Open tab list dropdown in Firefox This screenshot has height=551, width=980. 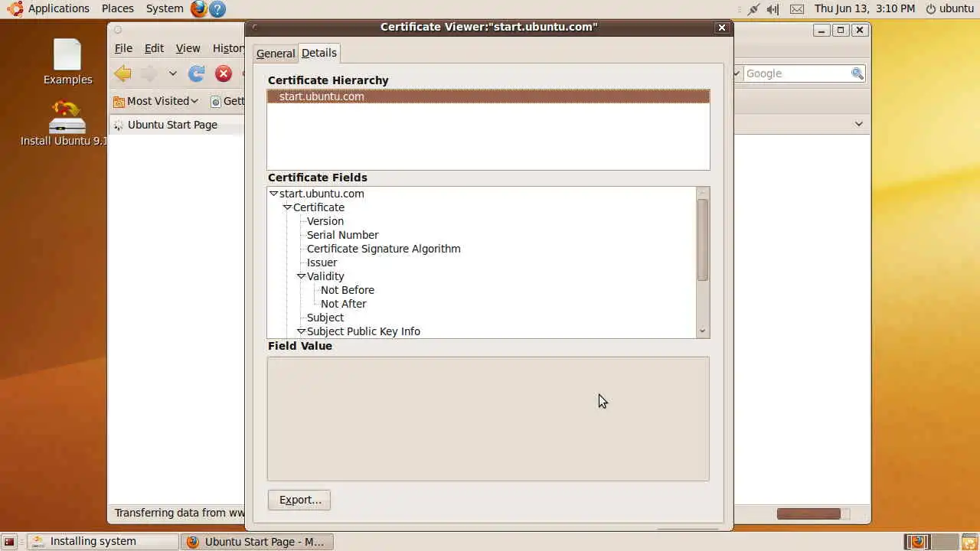point(859,124)
